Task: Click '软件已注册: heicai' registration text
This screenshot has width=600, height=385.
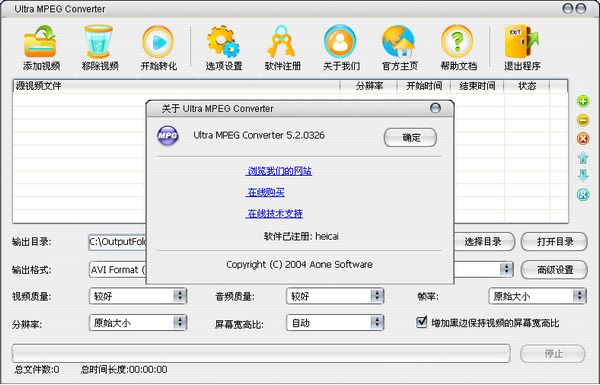Action: [301, 236]
